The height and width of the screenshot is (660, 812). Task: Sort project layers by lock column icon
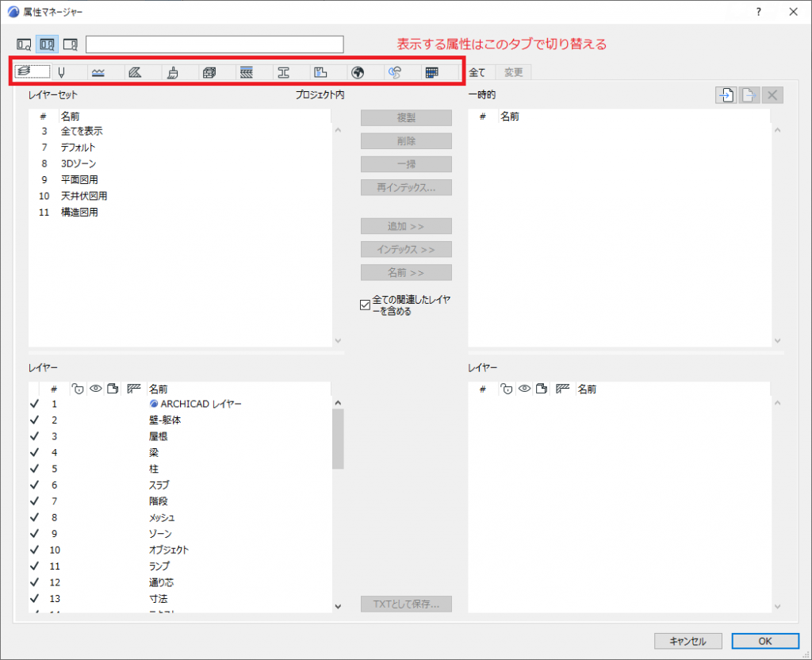point(78,389)
